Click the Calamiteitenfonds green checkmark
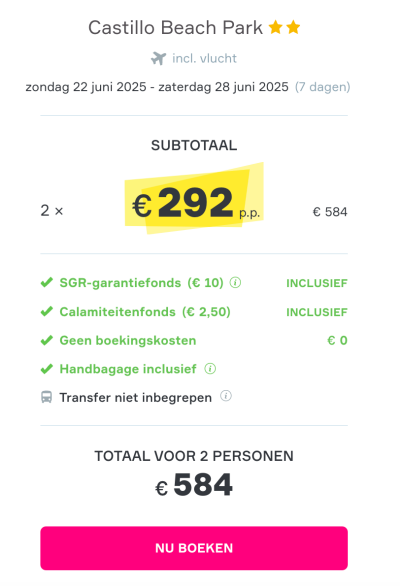This screenshot has height=586, width=400. pyautogui.click(x=47, y=311)
